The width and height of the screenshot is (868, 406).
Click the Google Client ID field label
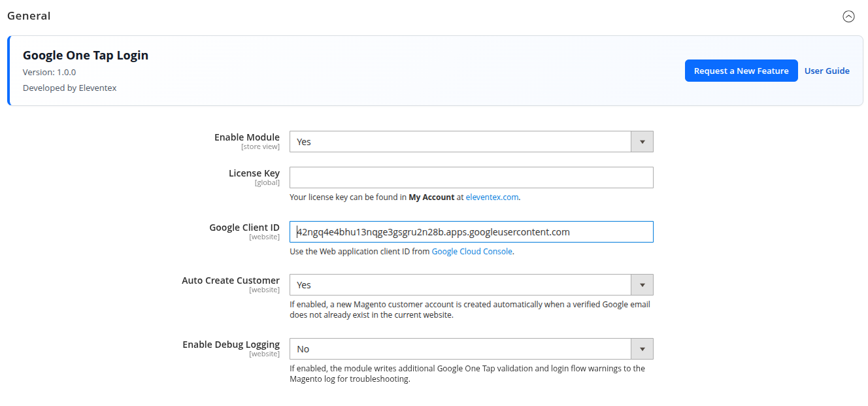[244, 228]
